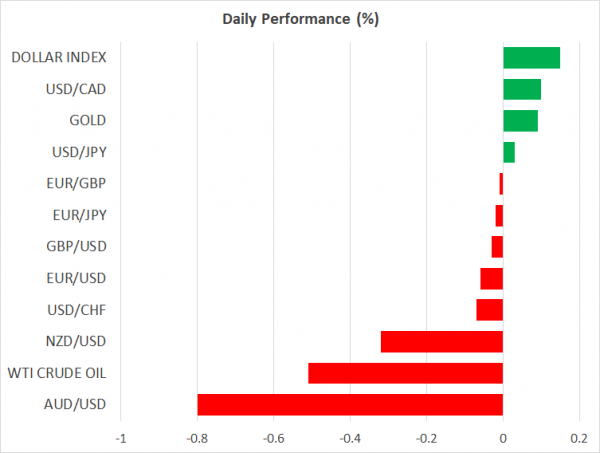
Task: Select the green DOLLAR INDEX bar
Action: click(531, 57)
